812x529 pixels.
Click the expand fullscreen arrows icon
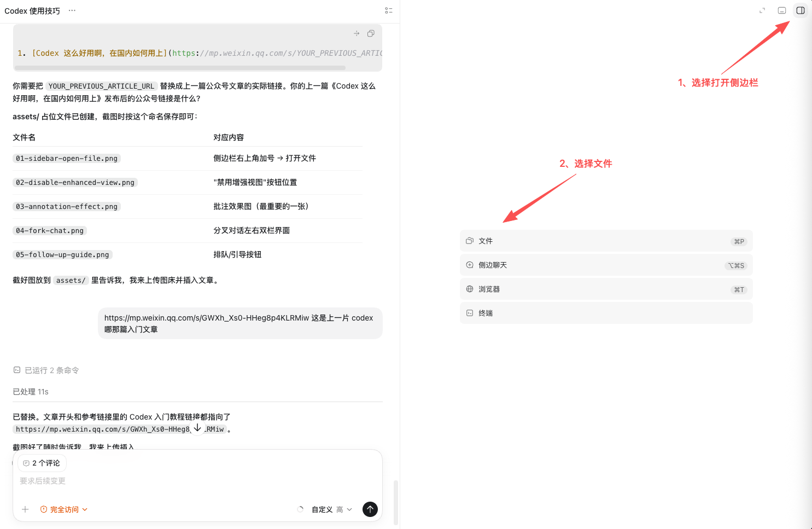762,10
